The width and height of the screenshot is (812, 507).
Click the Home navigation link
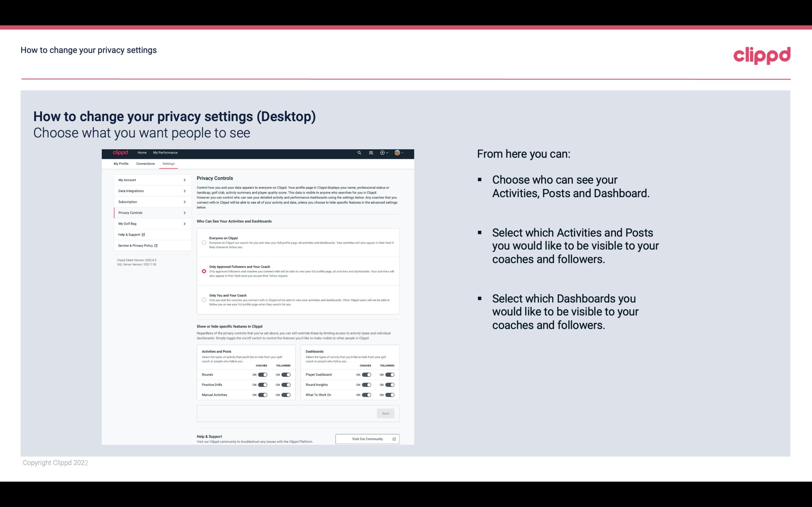[x=142, y=153]
